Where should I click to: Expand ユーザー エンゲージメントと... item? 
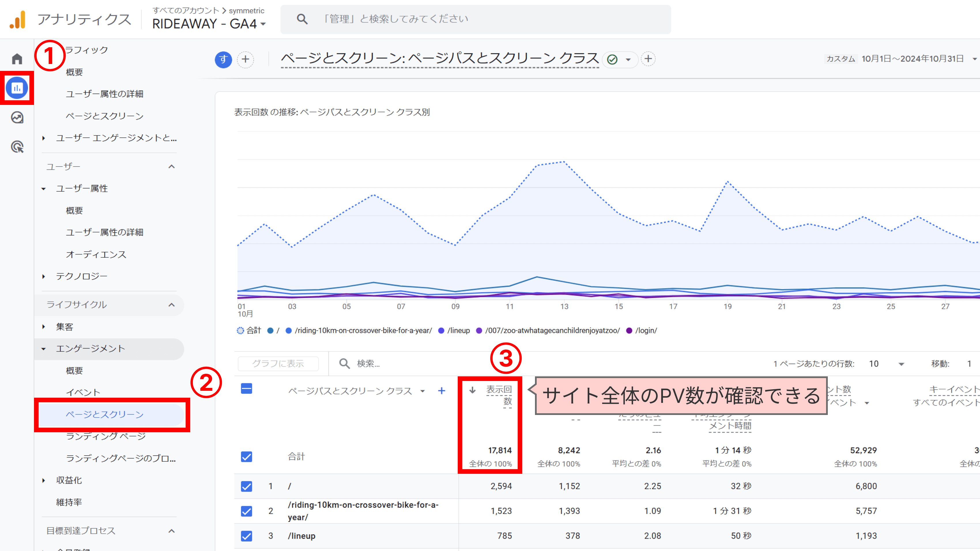click(43, 138)
